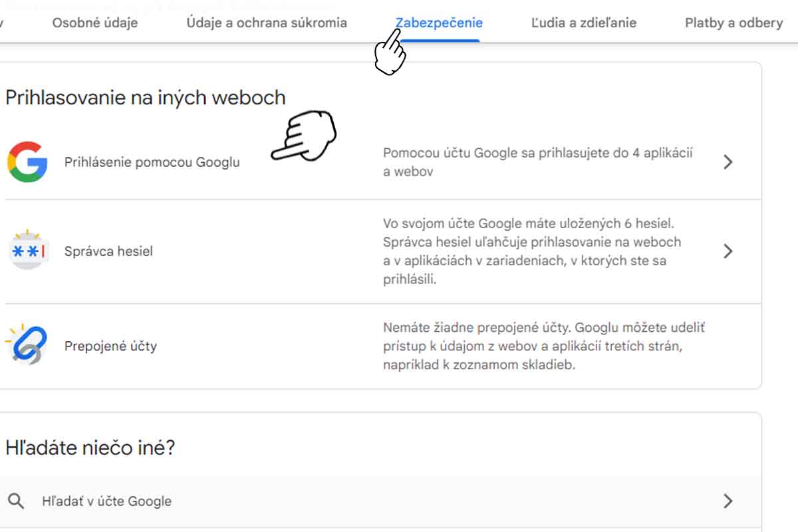Click the Hľadáte niečo iné? heading

[90, 448]
